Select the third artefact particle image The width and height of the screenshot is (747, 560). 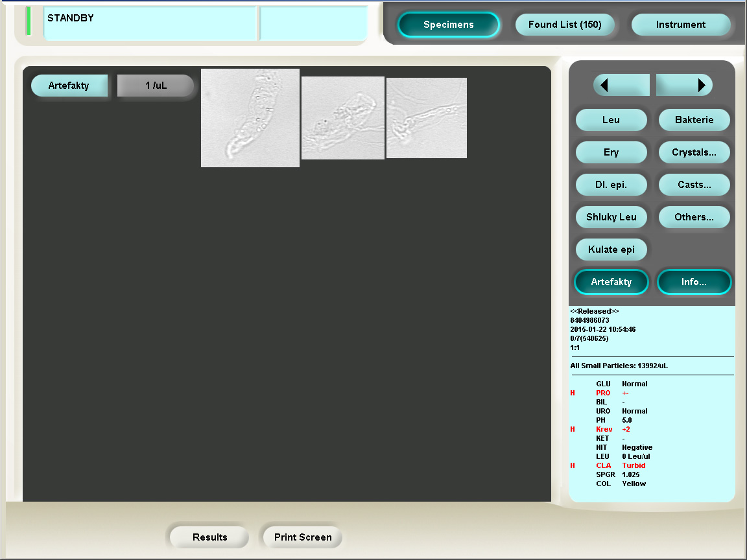pyautogui.click(x=427, y=118)
